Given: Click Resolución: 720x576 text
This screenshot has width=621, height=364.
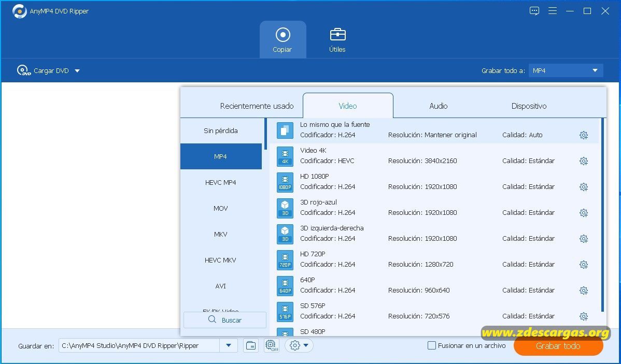Looking at the screenshot, I should 419,316.
